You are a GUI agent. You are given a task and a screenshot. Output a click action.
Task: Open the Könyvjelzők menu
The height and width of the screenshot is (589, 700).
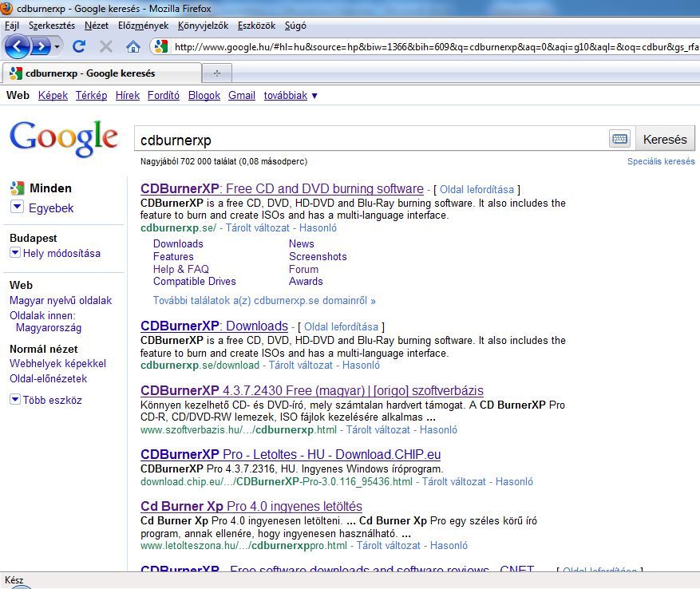coord(203,26)
